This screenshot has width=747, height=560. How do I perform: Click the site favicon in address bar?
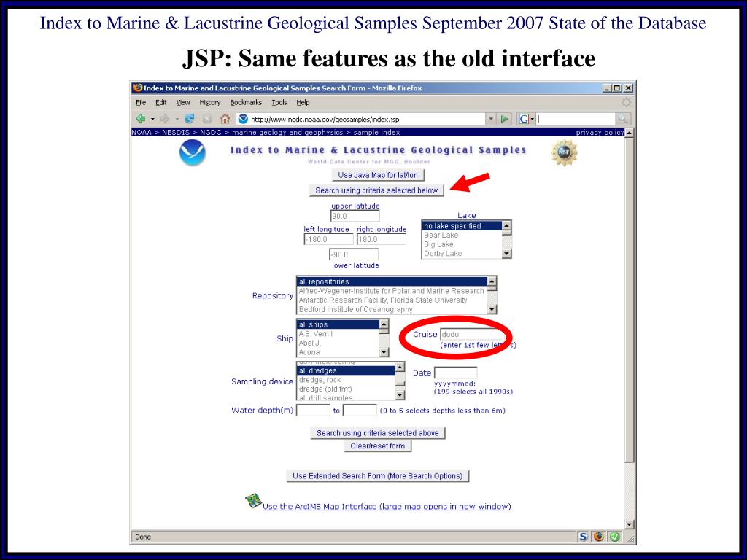pyautogui.click(x=244, y=119)
